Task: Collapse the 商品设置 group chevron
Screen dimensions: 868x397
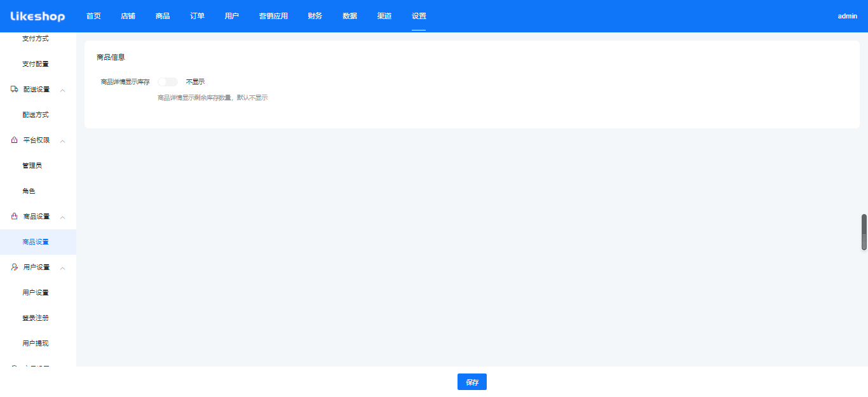Action: 63,217
